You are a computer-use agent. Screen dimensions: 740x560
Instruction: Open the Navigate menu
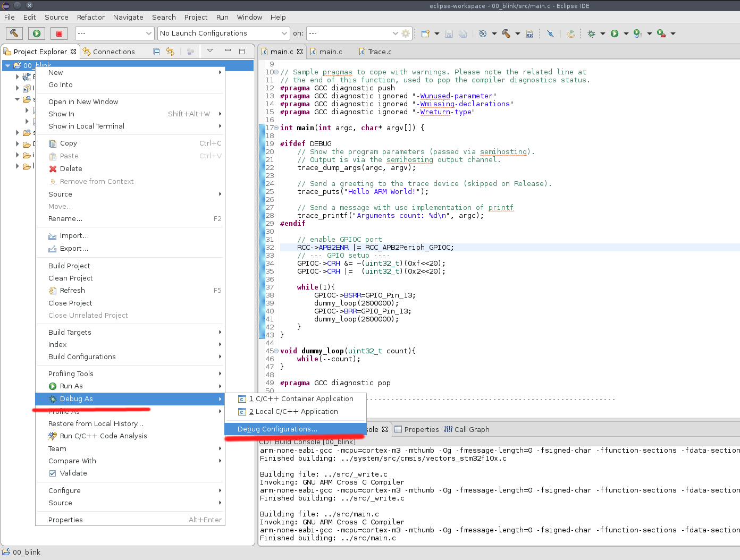click(x=128, y=17)
